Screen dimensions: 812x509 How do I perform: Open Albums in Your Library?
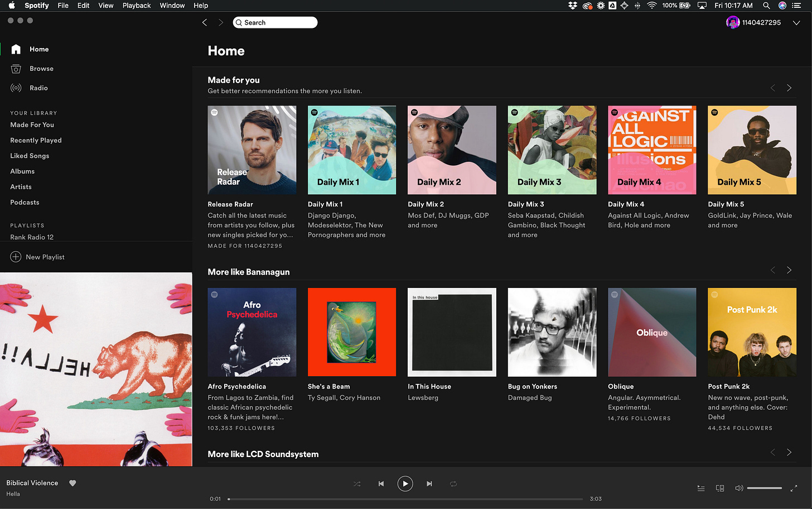coord(22,171)
